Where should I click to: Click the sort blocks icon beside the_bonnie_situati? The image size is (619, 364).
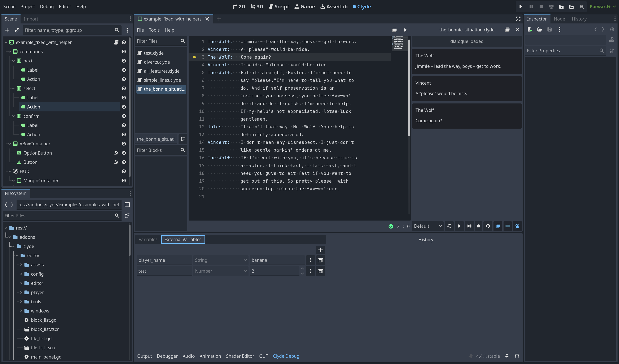coord(183,139)
